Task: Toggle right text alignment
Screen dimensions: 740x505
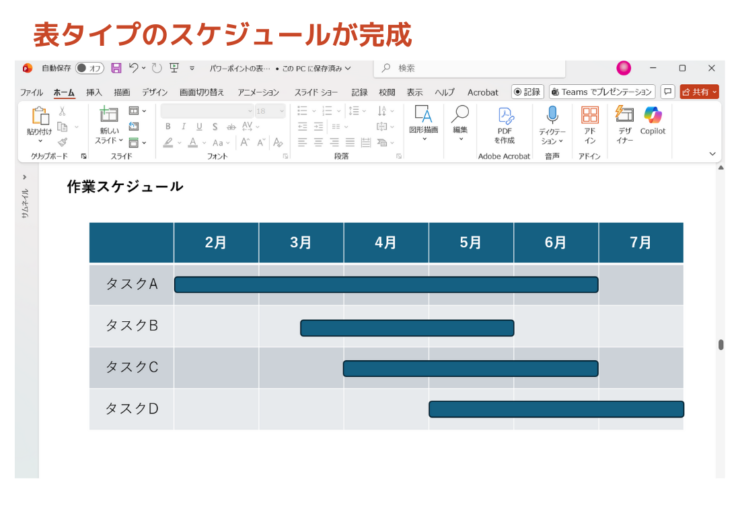Action: tap(334, 142)
